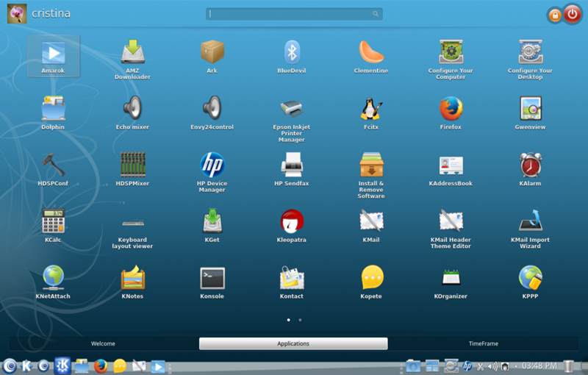Click the Firefox icon in the taskbar
This screenshot has width=588, height=375.
tap(101, 365)
